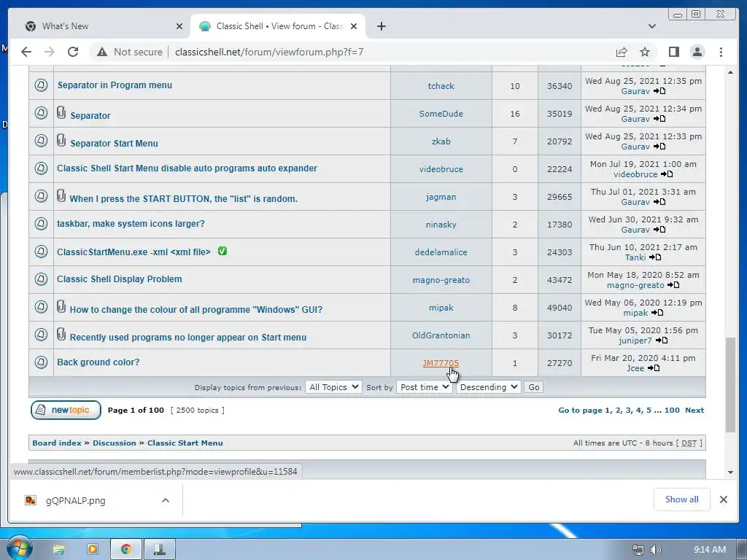The image size is (747, 560).
Task: Open Windows Explorer from the taskbar
Action: click(58, 550)
